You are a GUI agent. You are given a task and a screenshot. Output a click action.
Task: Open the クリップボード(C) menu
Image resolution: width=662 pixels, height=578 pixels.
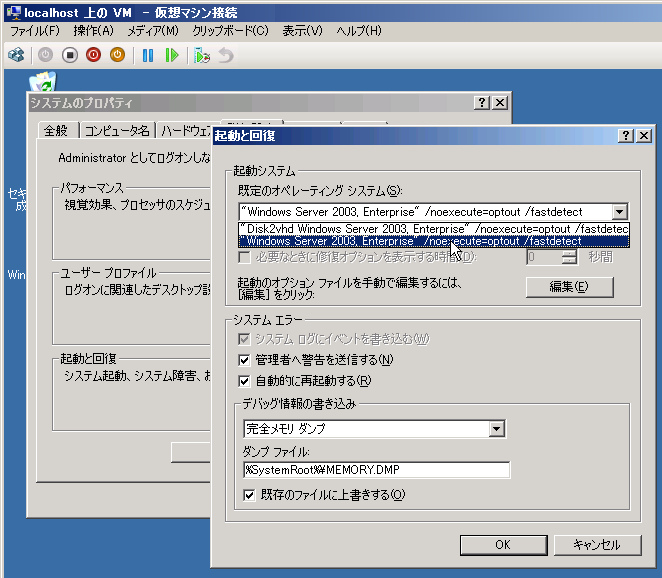(x=231, y=31)
